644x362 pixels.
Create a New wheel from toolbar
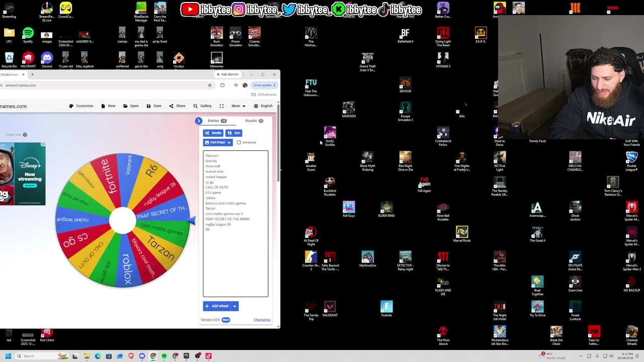click(x=108, y=106)
